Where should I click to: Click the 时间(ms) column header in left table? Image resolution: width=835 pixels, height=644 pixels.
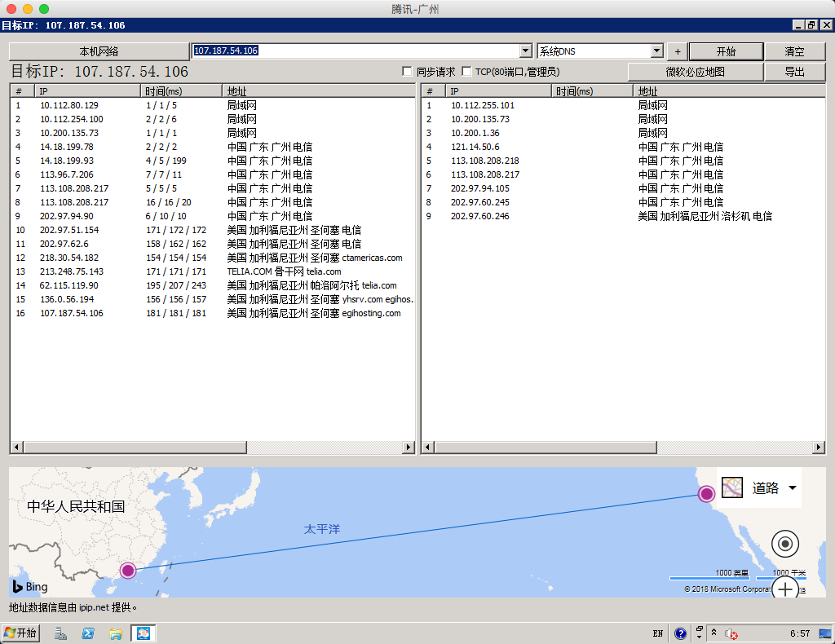pos(183,91)
